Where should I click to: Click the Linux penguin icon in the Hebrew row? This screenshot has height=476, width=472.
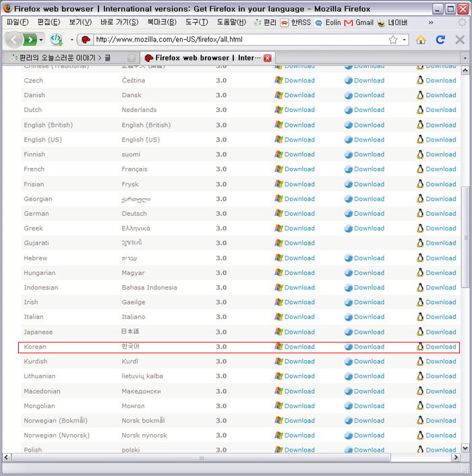pos(420,258)
